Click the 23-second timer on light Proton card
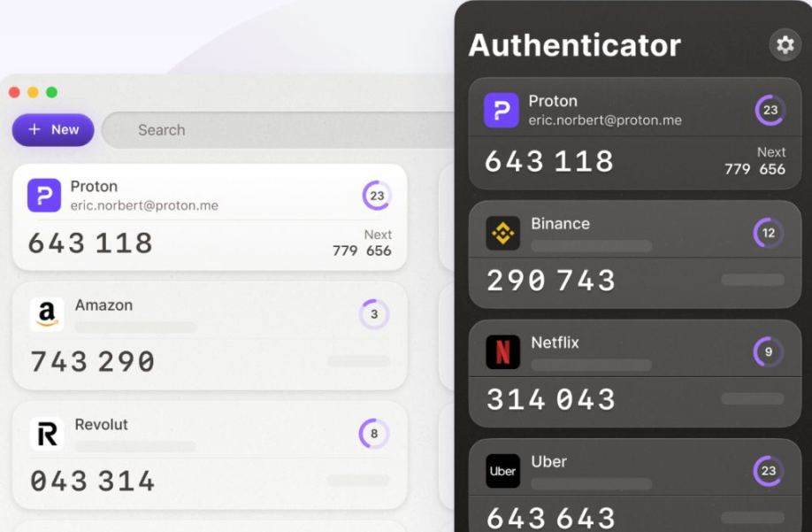 pyautogui.click(x=377, y=196)
